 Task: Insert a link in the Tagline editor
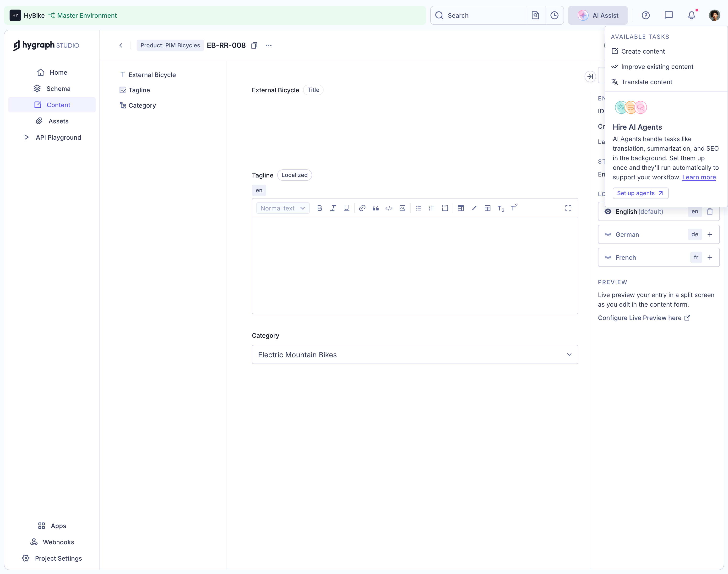click(x=362, y=208)
